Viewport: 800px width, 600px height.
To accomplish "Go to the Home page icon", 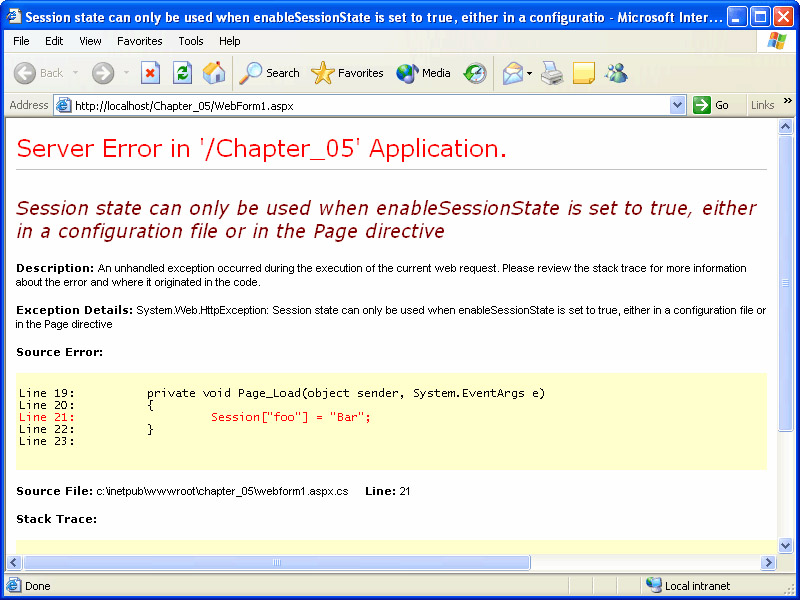I will tap(214, 73).
